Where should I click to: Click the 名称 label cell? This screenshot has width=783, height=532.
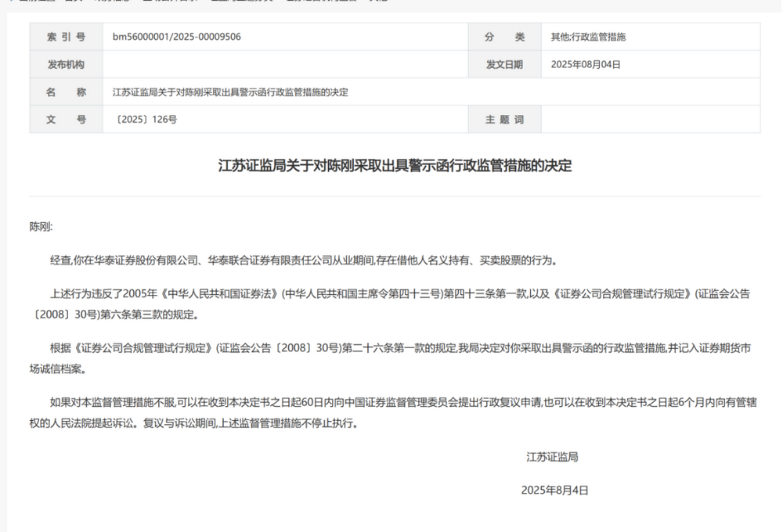[67, 92]
